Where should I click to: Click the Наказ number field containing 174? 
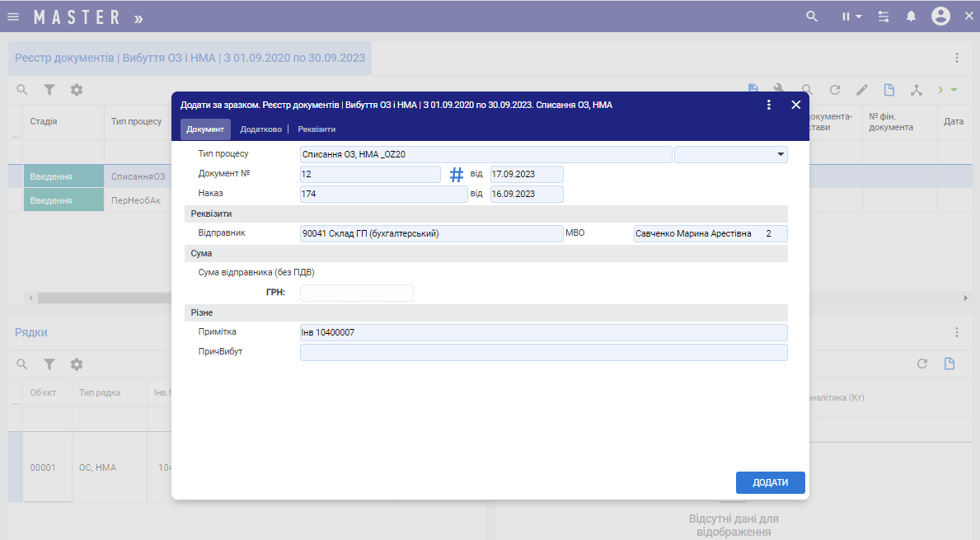(383, 194)
